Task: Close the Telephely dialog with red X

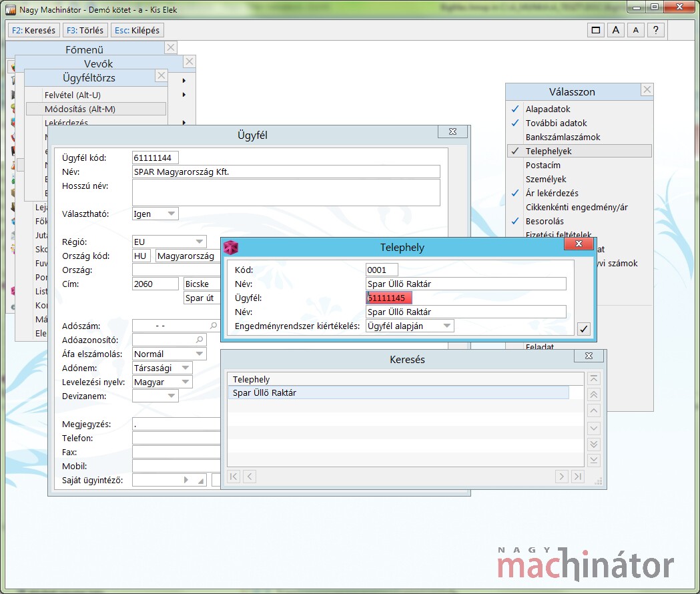Action: [579, 244]
